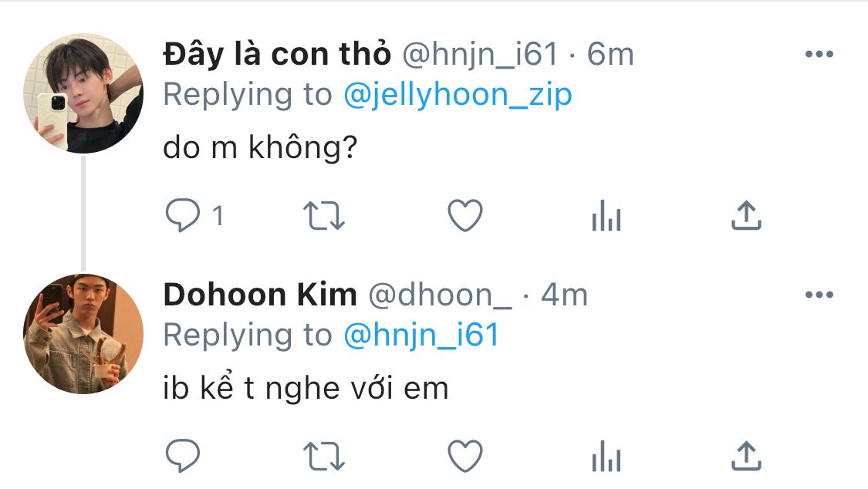Open reply icon on the "do m không?" tweet

(x=183, y=214)
